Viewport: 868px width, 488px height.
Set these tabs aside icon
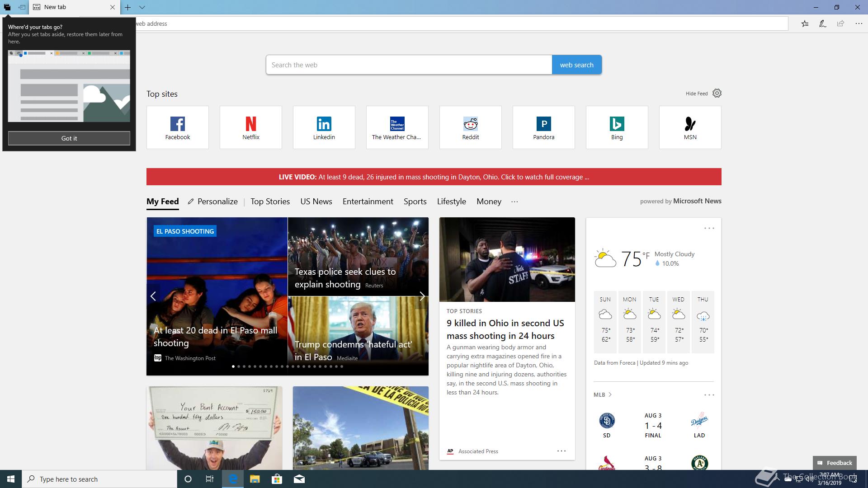[x=22, y=7]
